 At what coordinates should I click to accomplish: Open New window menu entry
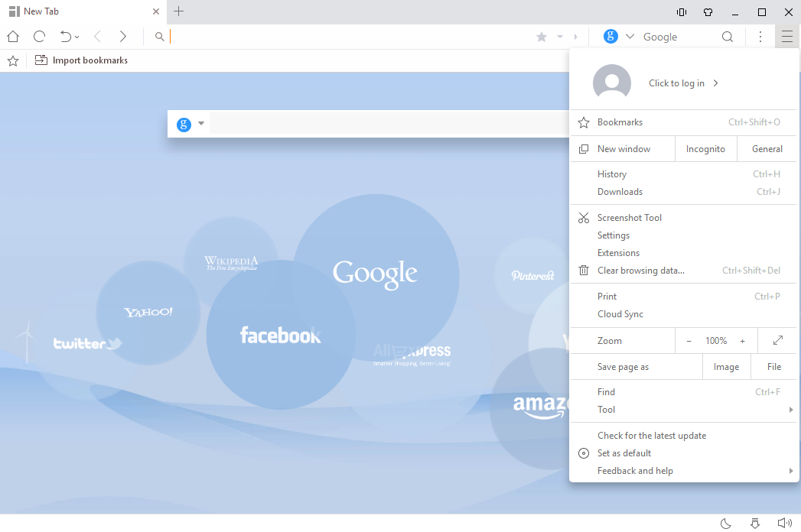pyautogui.click(x=622, y=149)
